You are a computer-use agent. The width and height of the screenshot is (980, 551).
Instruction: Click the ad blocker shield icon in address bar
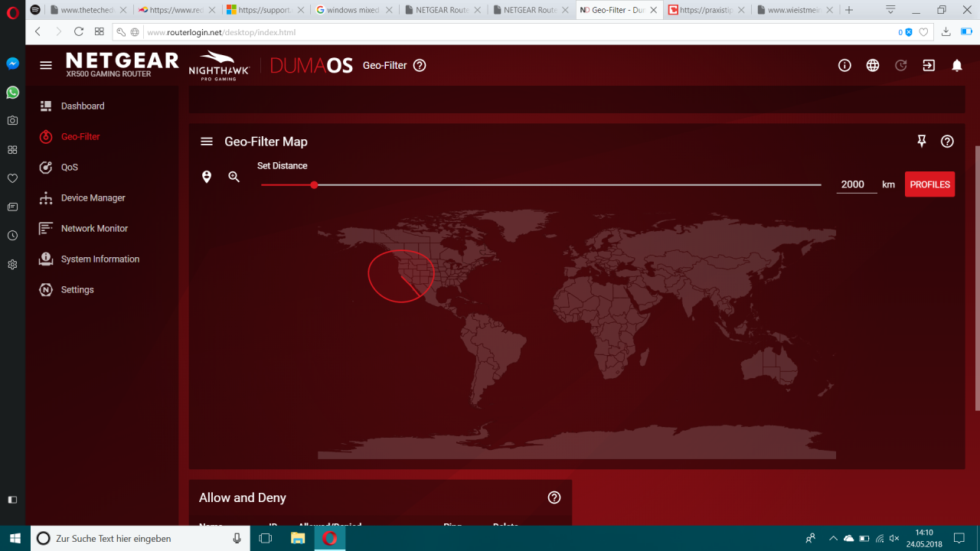(x=909, y=32)
